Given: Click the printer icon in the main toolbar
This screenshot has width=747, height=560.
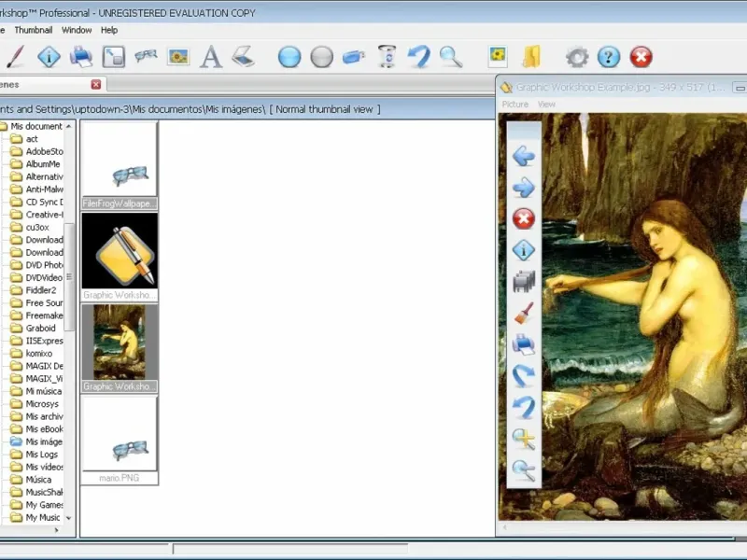Looking at the screenshot, I should pyautogui.click(x=81, y=57).
